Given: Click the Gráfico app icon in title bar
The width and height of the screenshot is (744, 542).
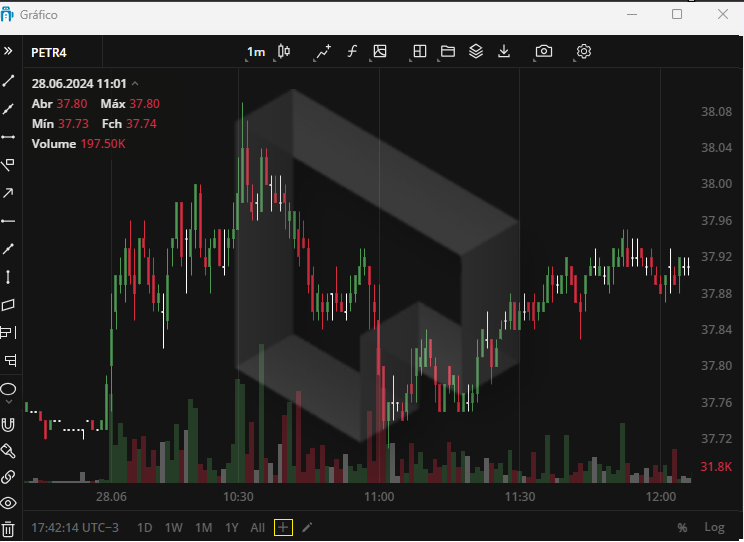Looking at the screenshot, I should coord(7,14).
